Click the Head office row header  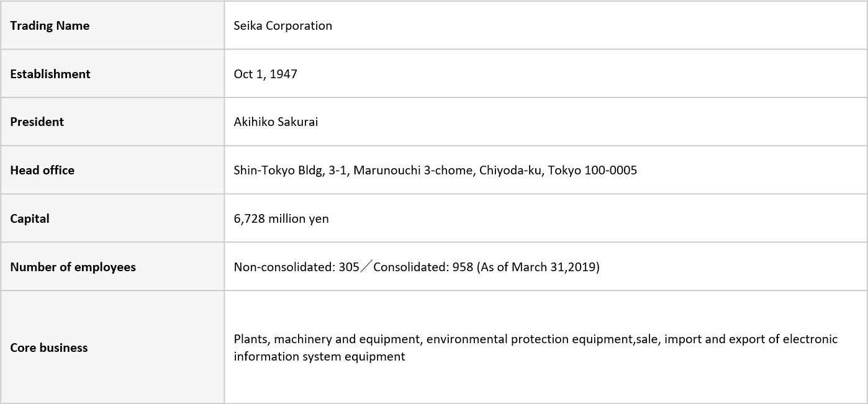(112, 170)
